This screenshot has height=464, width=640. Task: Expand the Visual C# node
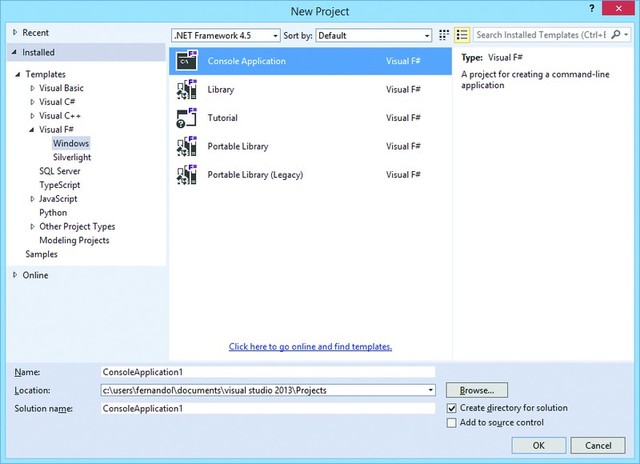(32, 102)
